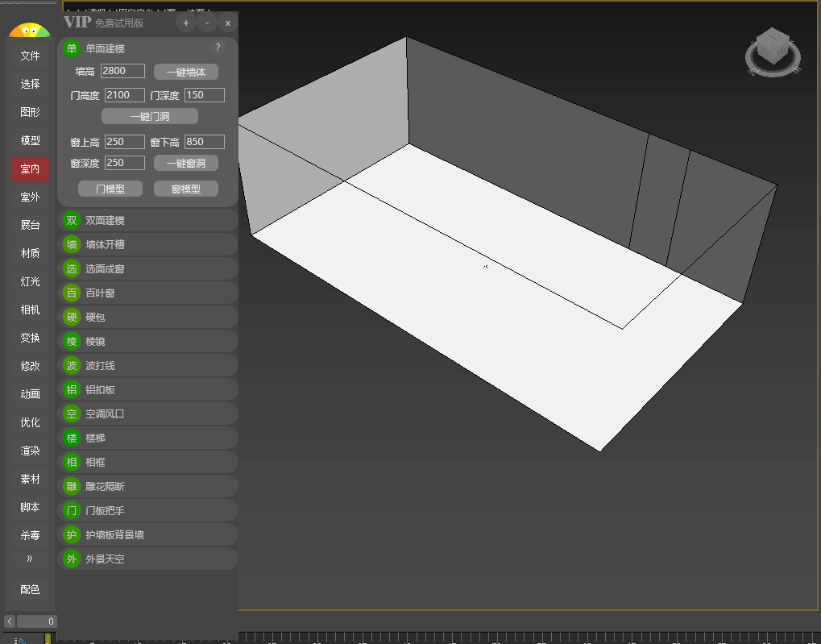Click the green 护 icon
Image resolution: width=821 pixels, height=644 pixels.
(71, 534)
